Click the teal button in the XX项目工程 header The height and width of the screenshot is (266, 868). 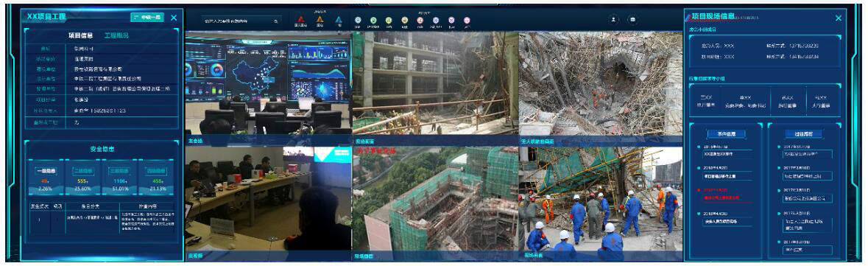click(x=147, y=17)
